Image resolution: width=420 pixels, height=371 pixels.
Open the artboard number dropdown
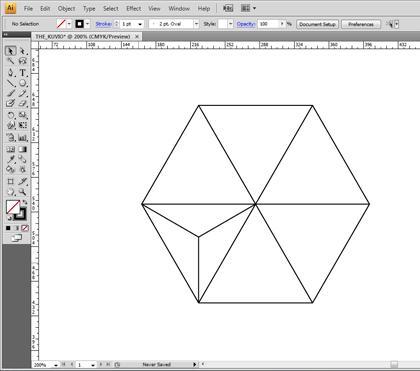tap(93, 365)
